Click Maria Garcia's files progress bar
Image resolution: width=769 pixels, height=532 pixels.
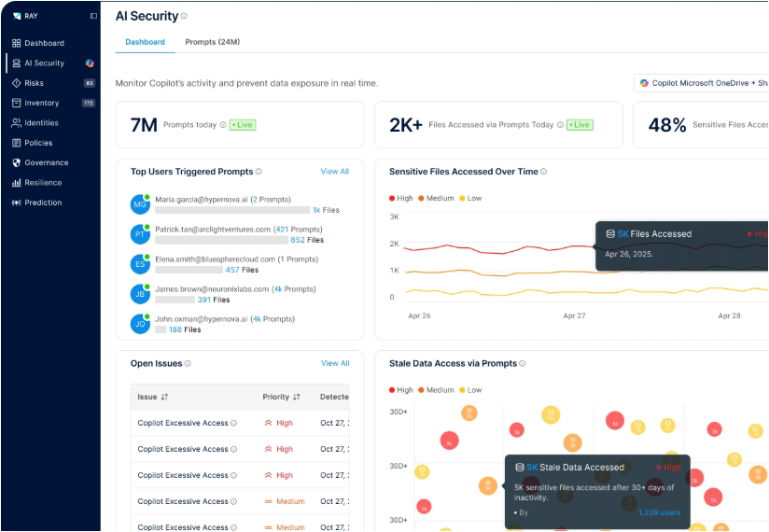(232, 210)
